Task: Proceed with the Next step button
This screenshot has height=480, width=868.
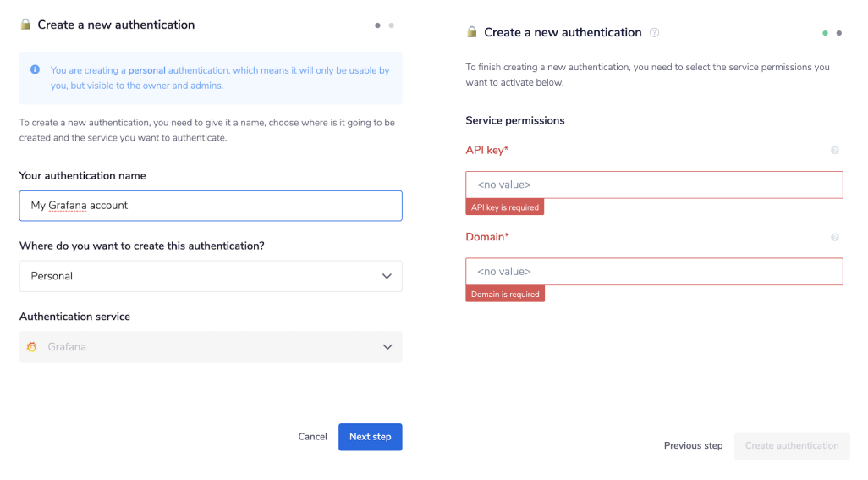Action: (x=370, y=437)
